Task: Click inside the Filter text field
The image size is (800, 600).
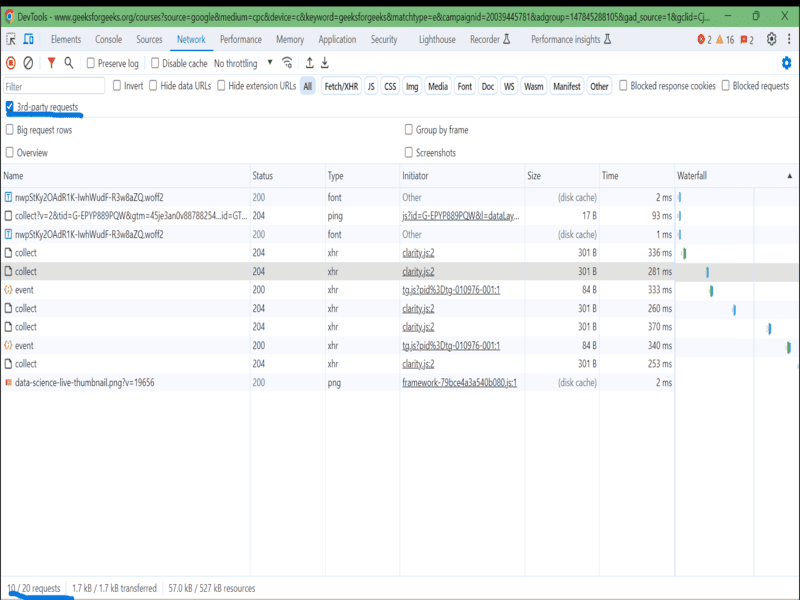Action: (x=54, y=87)
